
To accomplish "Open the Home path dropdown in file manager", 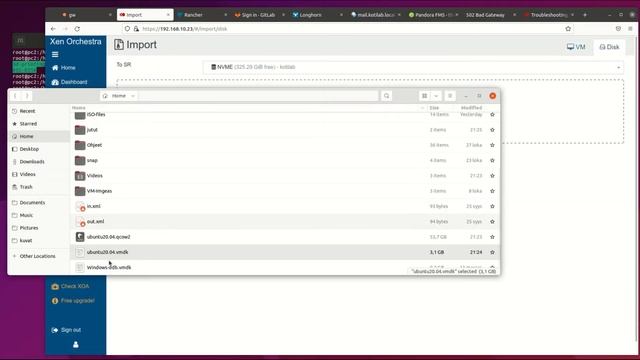I will [x=119, y=96].
